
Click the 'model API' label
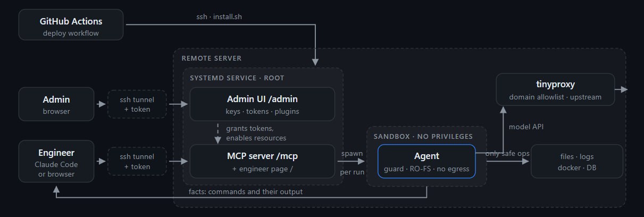pos(526,127)
